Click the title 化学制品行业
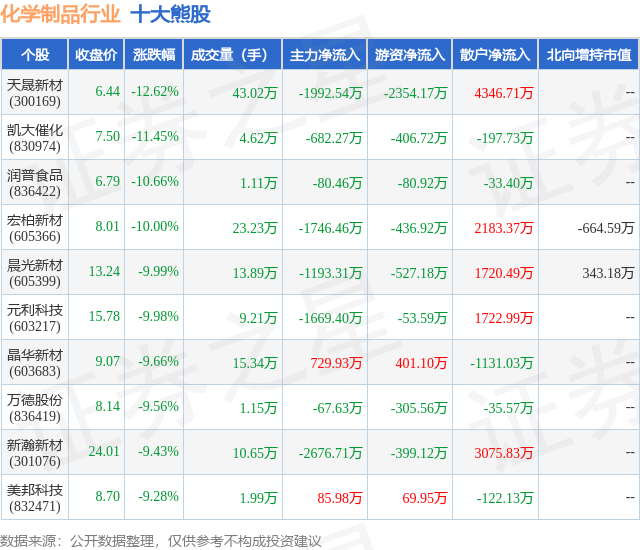 [x=60, y=14]
